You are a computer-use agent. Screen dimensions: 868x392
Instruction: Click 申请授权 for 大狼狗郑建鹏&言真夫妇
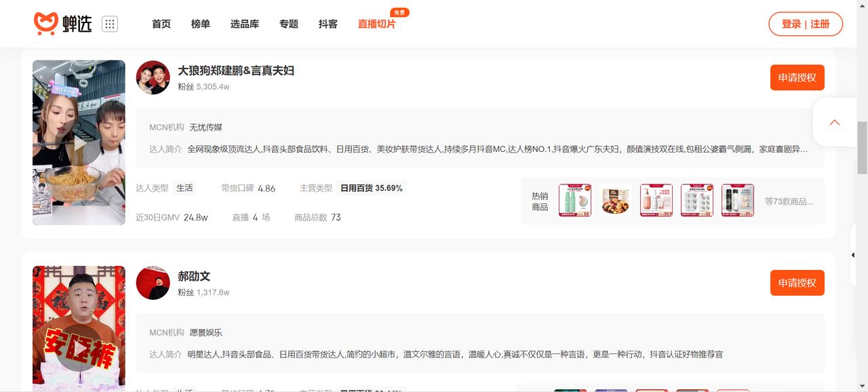(797, 77)
